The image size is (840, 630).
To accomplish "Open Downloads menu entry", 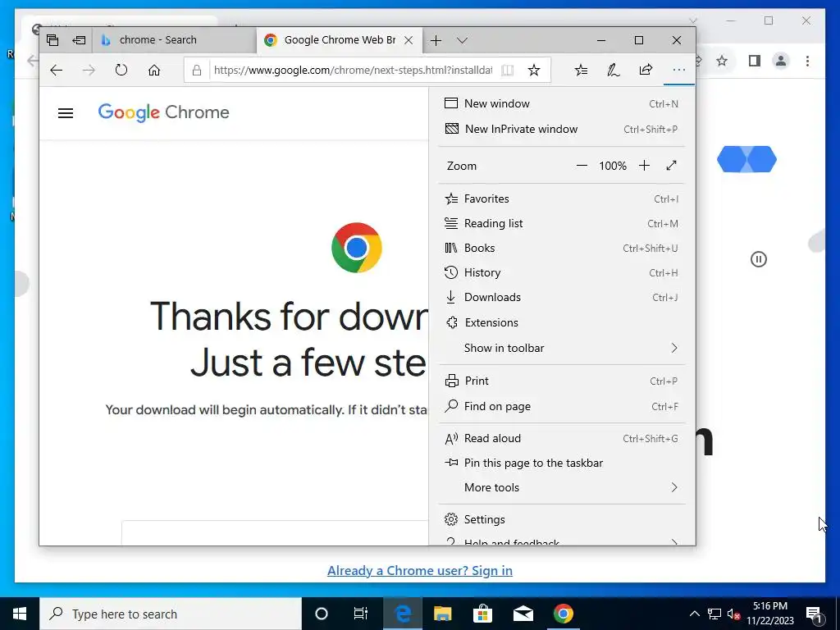I will [561, 297].
